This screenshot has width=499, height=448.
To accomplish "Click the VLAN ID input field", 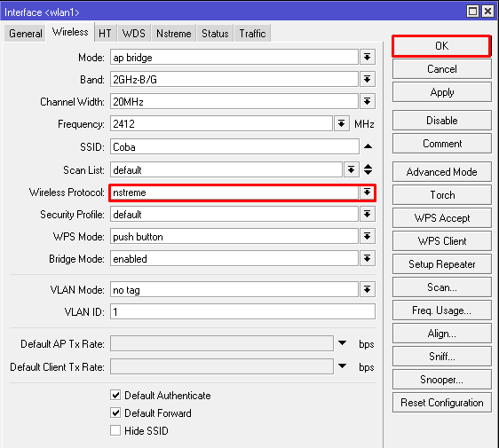I will click(242, 311).
